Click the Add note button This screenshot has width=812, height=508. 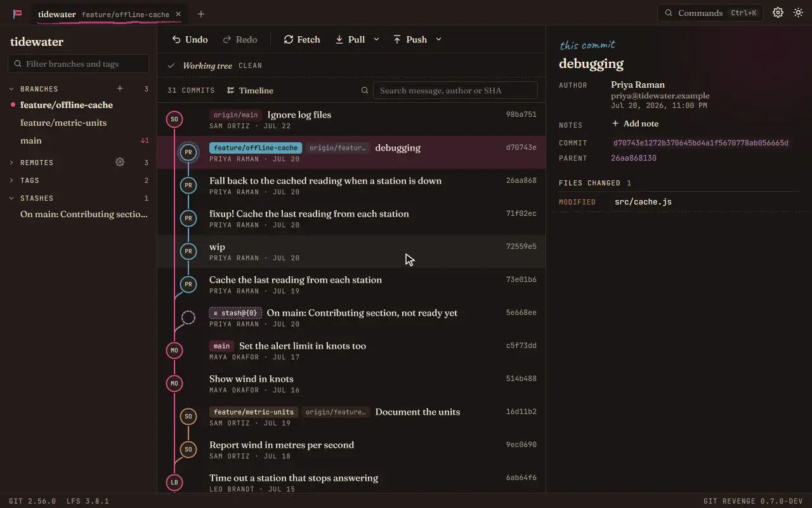[x=634, y=124]
